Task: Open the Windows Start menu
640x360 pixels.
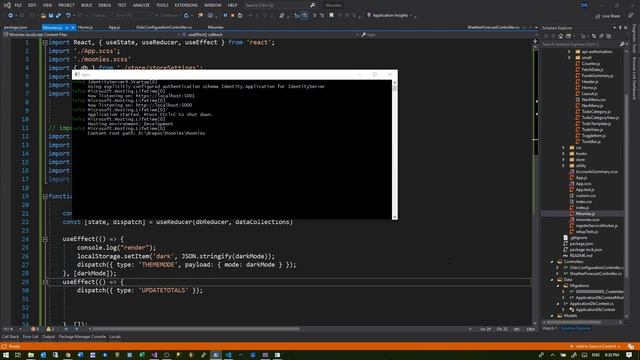Action: 6,355
